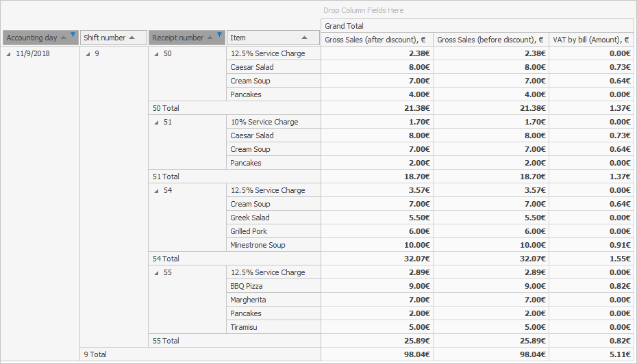The height and width of the screenshot is (364, 637).
Task: Click sort arrow on Shift number header
Action: tap(132, 38)
